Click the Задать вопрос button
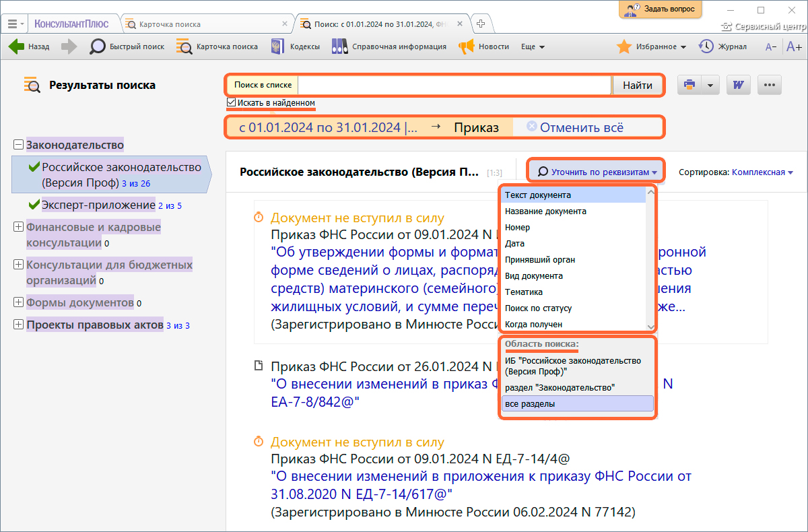 [661, 9]
